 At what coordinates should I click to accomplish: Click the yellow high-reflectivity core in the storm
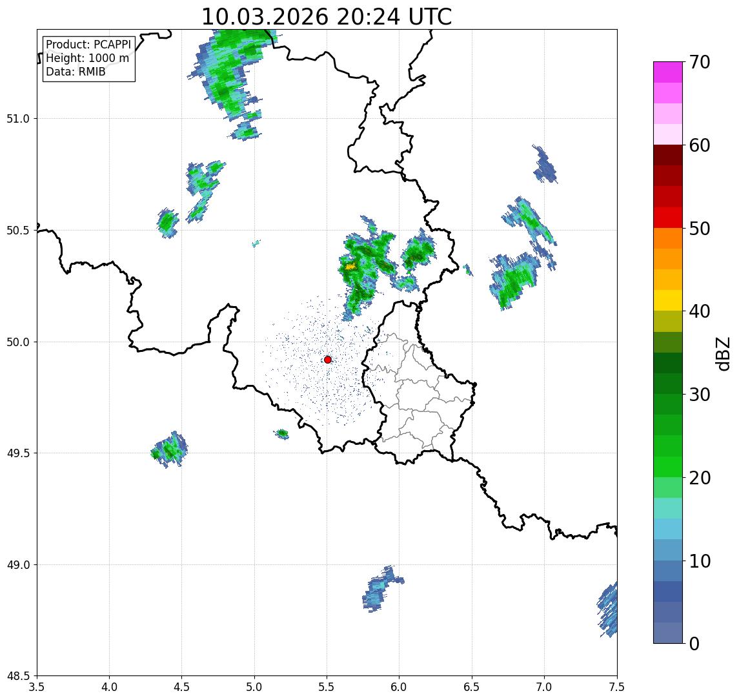click(350, 267)
